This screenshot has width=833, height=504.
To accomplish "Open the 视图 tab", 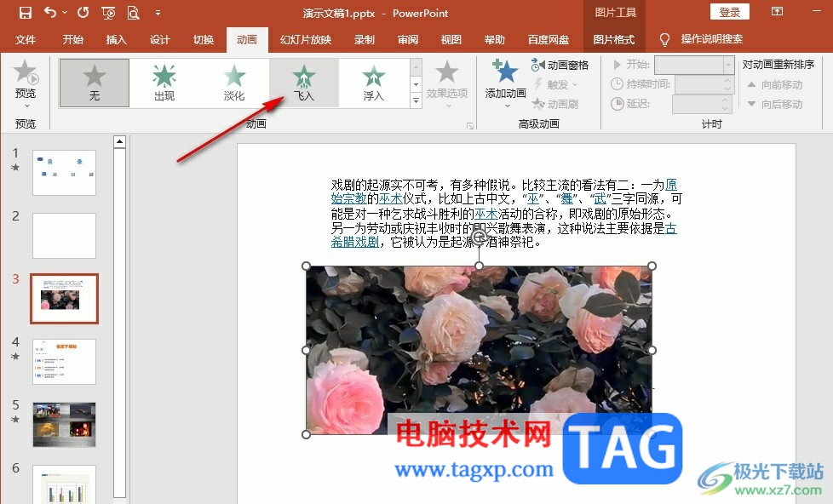I will tap(451, 40).
